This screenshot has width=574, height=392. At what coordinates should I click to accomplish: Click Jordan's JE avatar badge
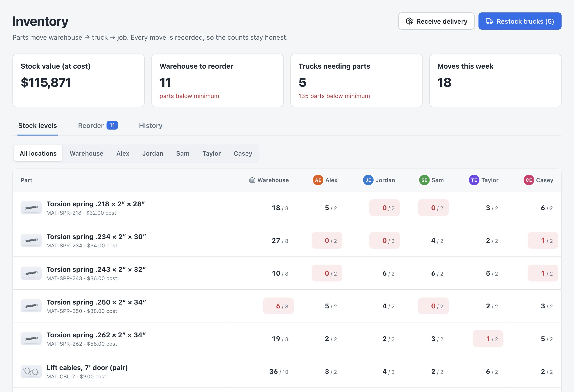pos(368,180)
